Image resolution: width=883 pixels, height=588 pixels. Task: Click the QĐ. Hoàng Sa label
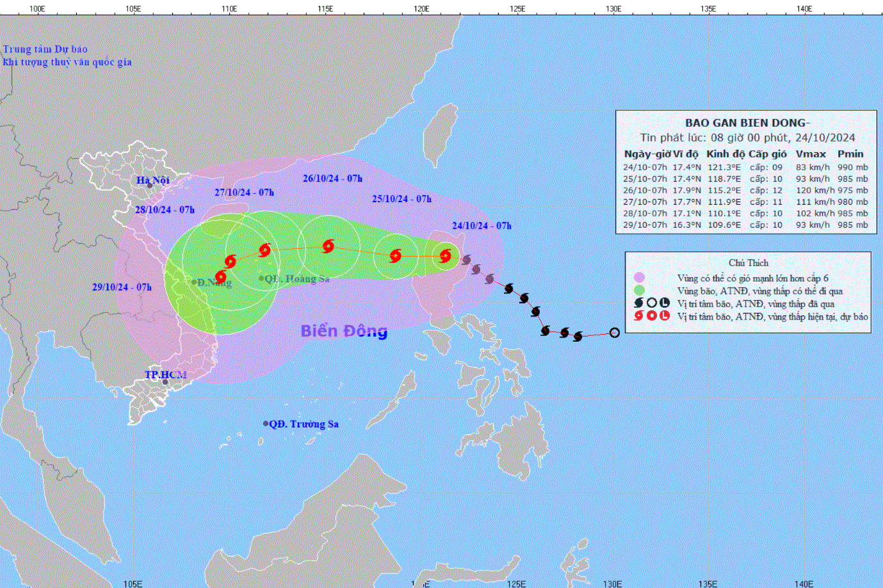pos(297,278)
